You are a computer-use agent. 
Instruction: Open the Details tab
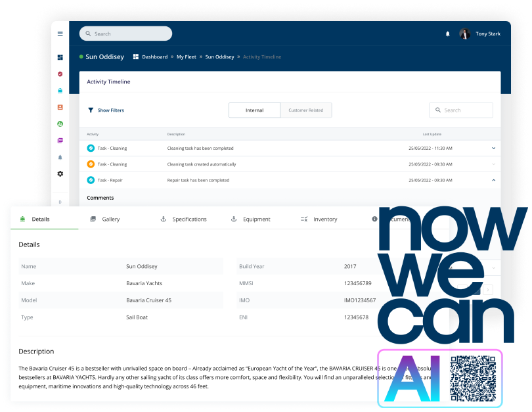click(x=45, y=219)
